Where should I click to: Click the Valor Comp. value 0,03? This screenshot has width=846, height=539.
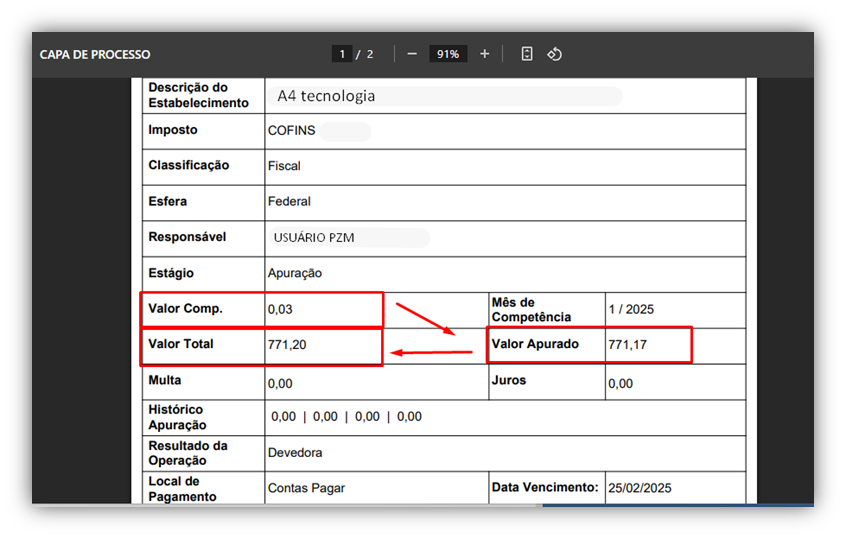(x=280, y=310)
